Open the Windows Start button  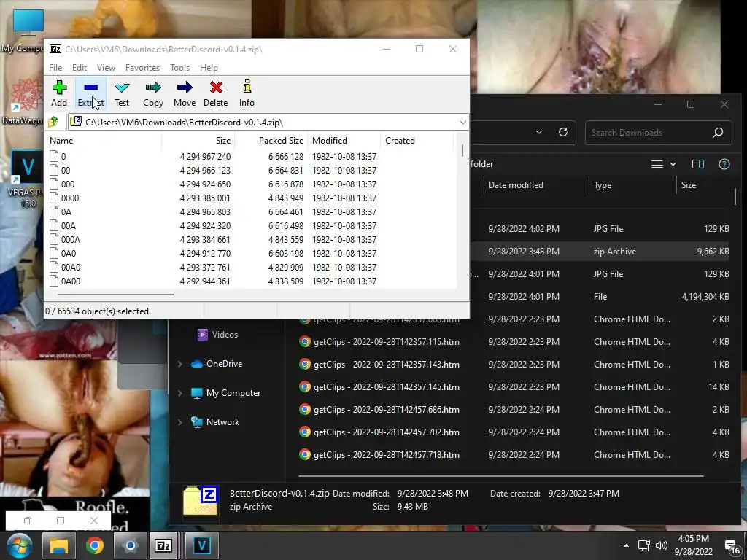(18, 546)
